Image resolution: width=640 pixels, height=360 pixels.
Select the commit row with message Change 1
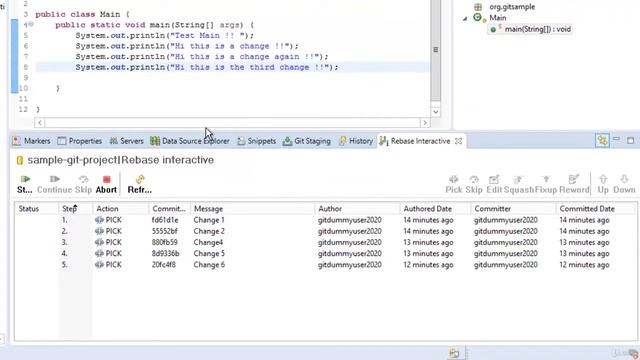point(326,220)
